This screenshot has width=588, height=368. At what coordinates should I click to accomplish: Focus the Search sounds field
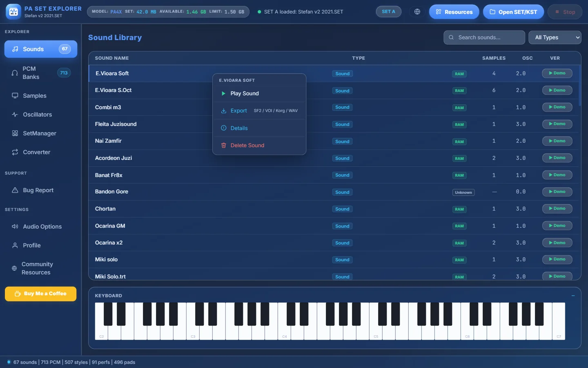(484, 37)
